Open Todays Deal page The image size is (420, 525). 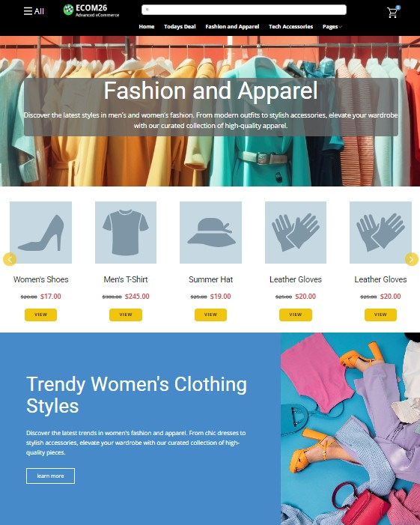point(180,26)
